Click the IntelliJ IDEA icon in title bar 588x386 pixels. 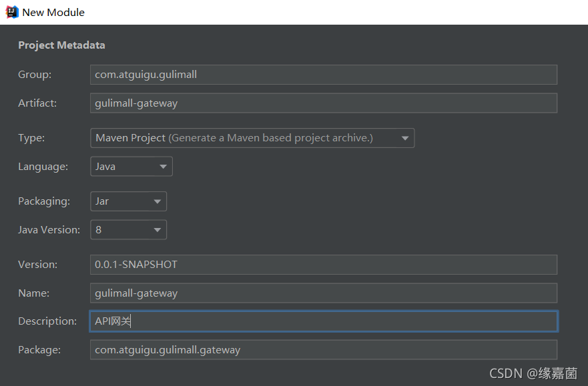11,12
